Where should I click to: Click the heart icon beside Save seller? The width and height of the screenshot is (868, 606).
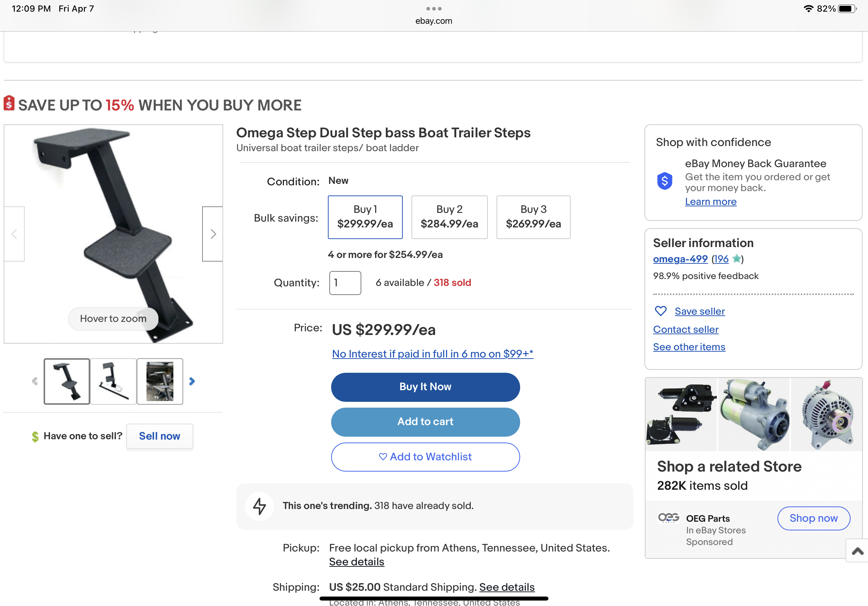(660, 311)
